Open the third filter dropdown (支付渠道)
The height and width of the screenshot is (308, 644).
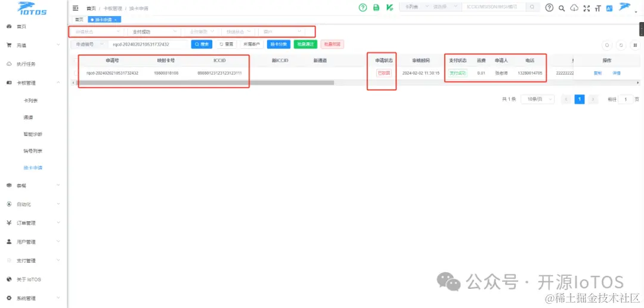click(202, 31)
